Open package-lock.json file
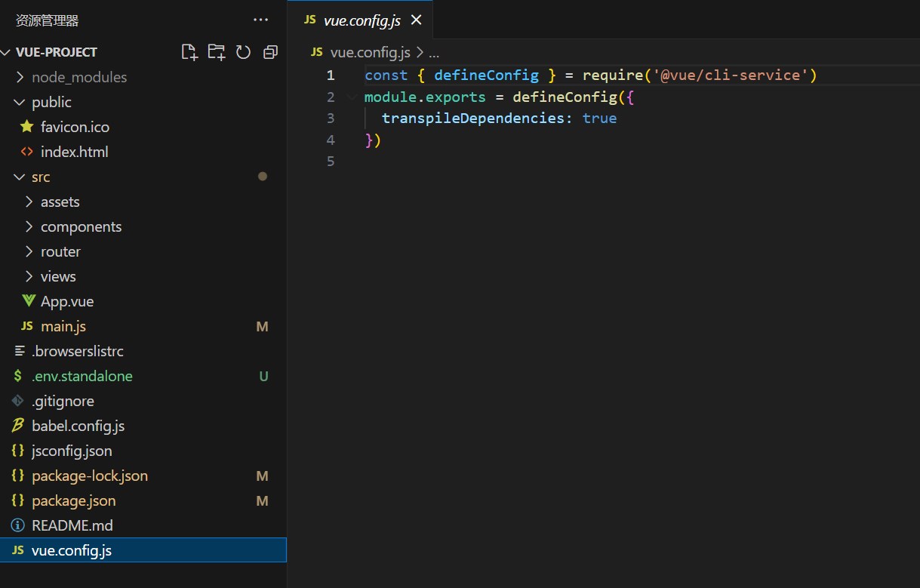 (90, 476)
